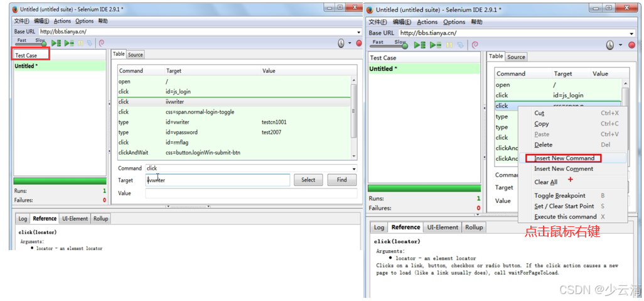Play current test case in right window
The image size is (644, 301).
point(436,45)
